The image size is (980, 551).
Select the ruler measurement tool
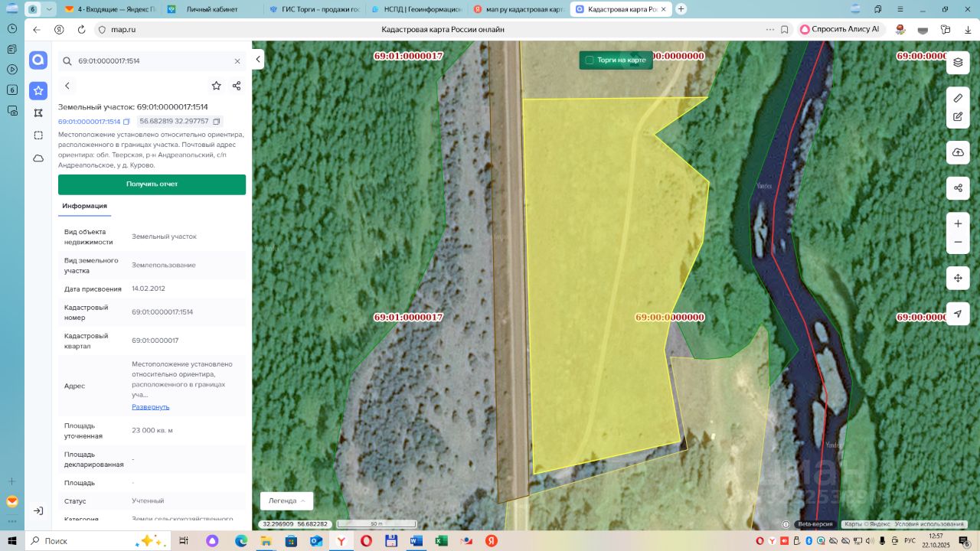(958, 98)
